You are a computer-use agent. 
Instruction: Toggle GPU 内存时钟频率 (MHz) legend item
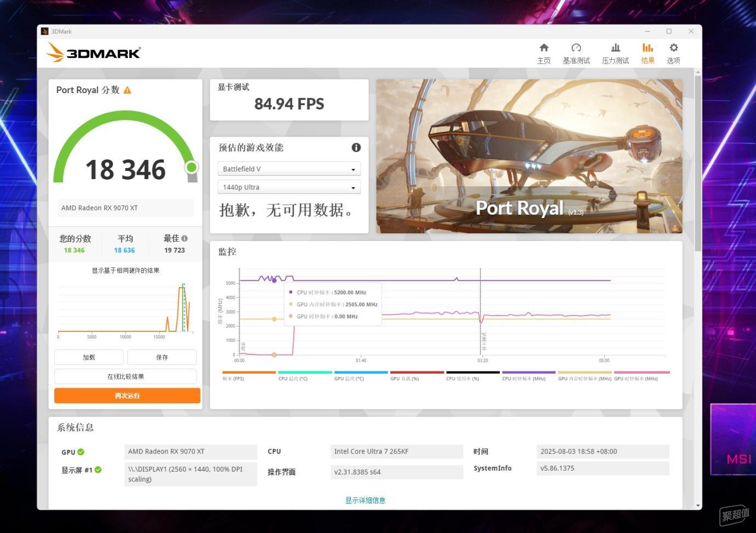(584, 375)
